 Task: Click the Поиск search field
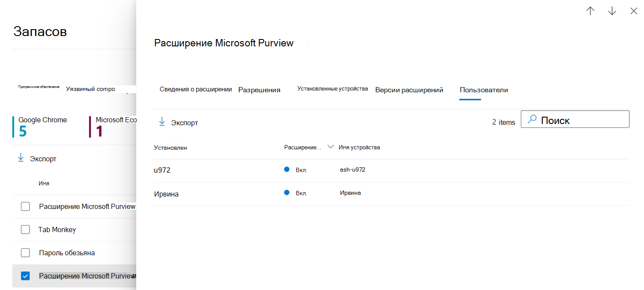pyautogui.click(x=575, y=119)
